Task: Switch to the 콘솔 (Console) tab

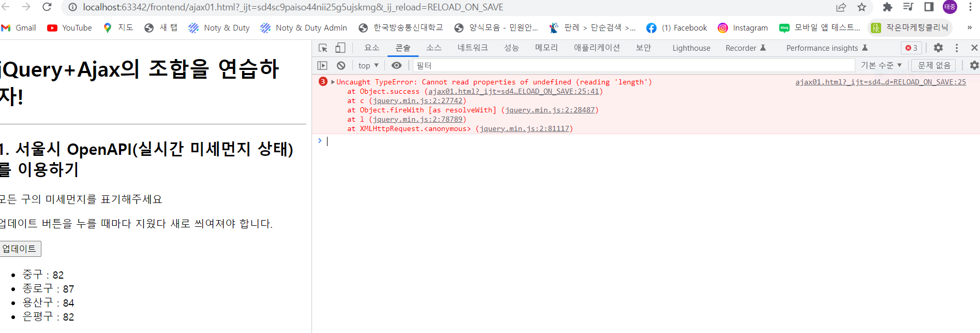Action: pyautogui.click(x=403, y=48)
